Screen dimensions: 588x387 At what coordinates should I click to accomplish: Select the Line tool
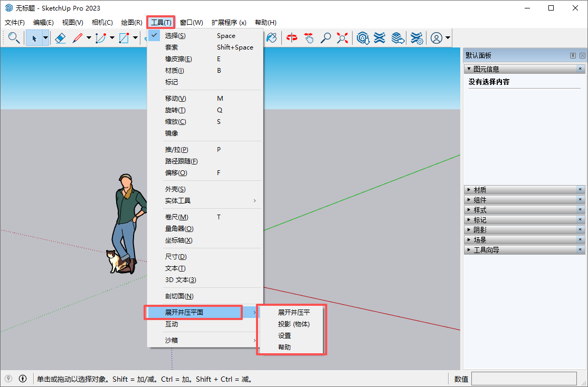coord(78,38)
